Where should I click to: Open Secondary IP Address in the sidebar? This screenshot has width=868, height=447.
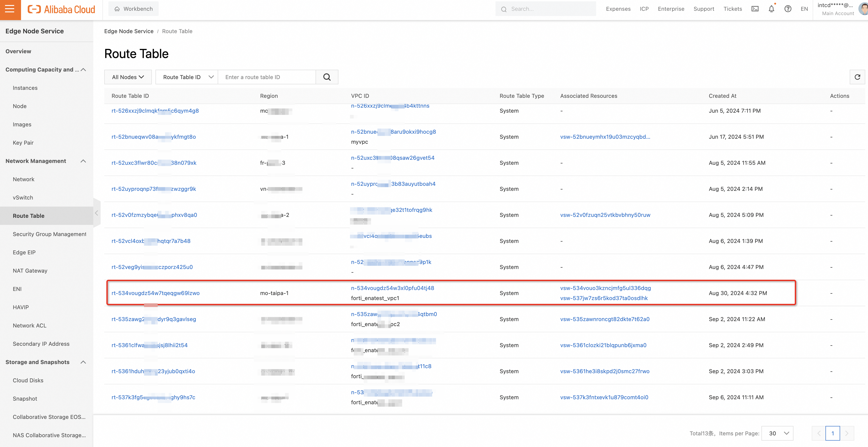(x=41, y=344)
